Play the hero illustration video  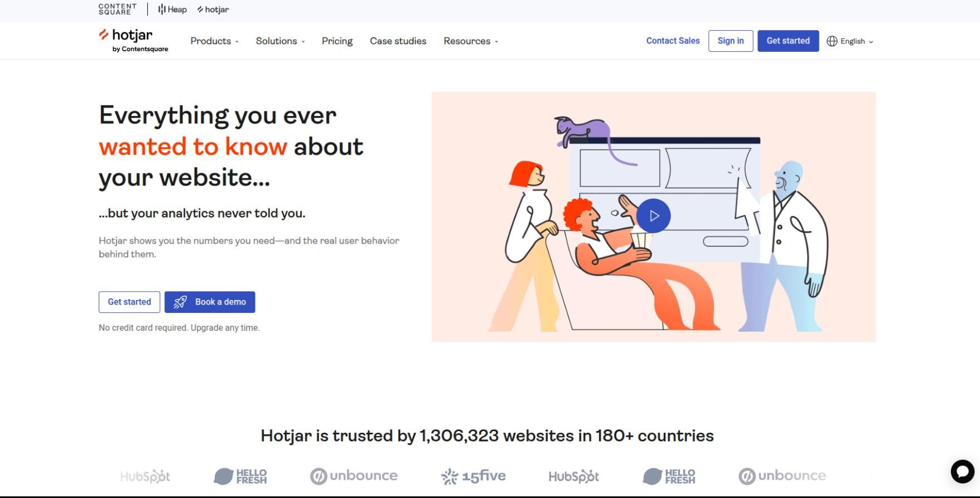click(653, 216)
